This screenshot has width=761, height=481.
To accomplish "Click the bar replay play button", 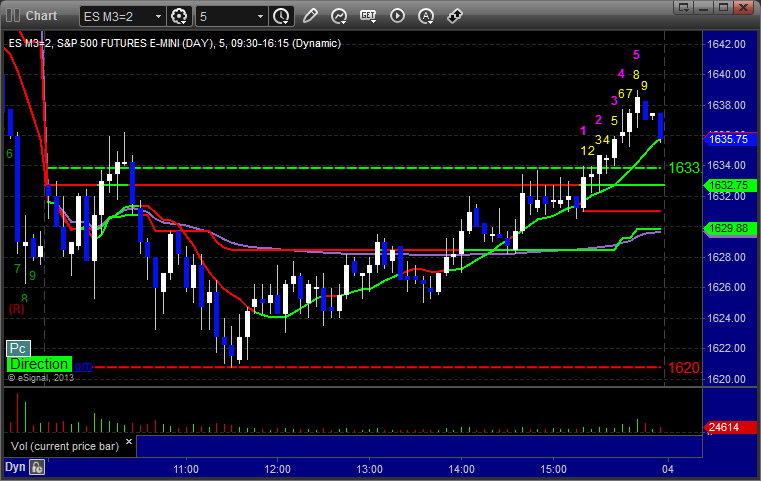I will (x=397, y=16).
